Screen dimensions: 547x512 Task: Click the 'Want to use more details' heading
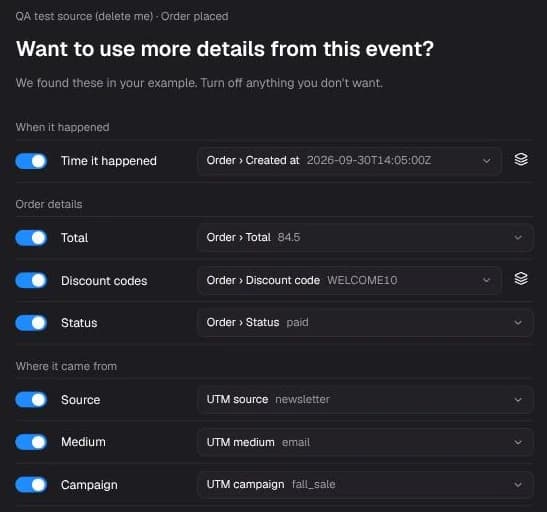click(225, 48)
